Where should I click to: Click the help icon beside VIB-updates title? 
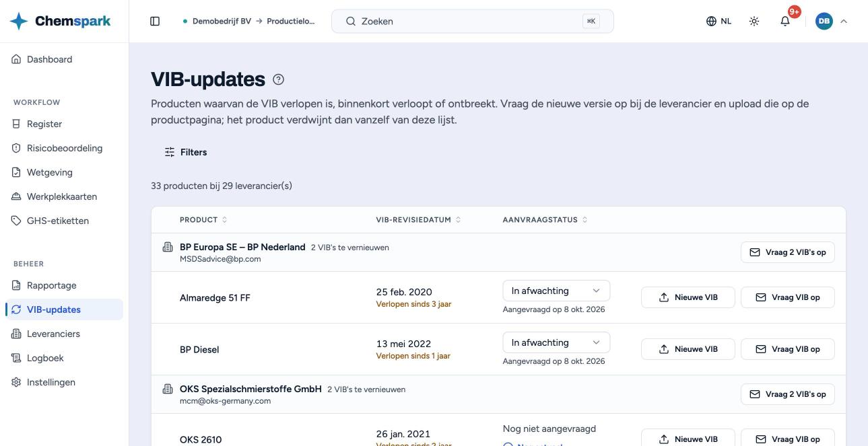(278, 79)
